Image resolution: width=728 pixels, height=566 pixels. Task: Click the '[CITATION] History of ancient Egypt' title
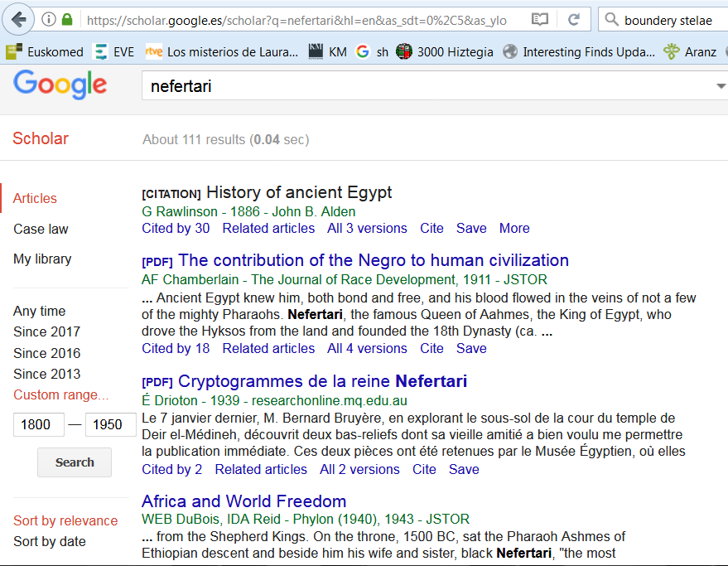point(267,192)
